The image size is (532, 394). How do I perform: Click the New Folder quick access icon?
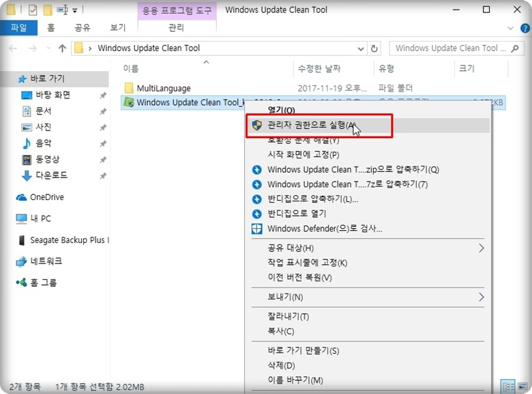tap(48, 10)
